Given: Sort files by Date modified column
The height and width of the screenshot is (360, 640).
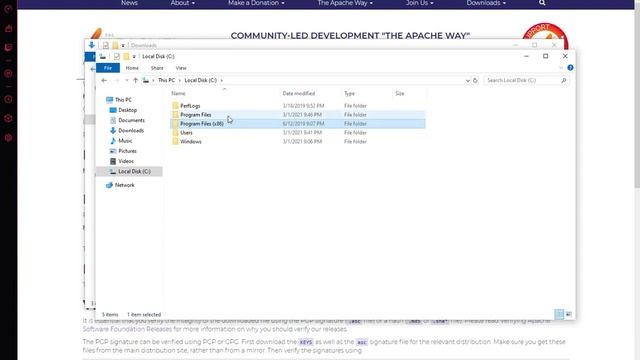Looking at the screenshot, I should 298,93.
